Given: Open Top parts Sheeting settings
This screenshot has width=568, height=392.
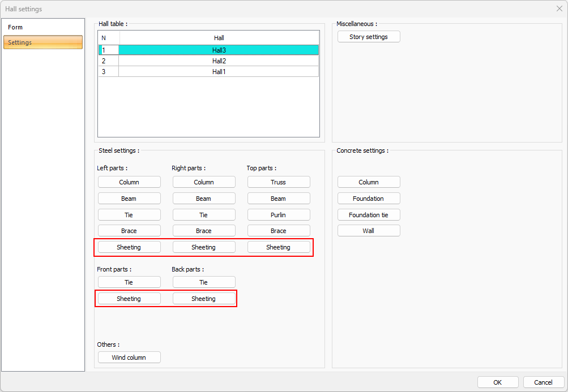Looking at the screenshot, I should [x=279, y=247].
